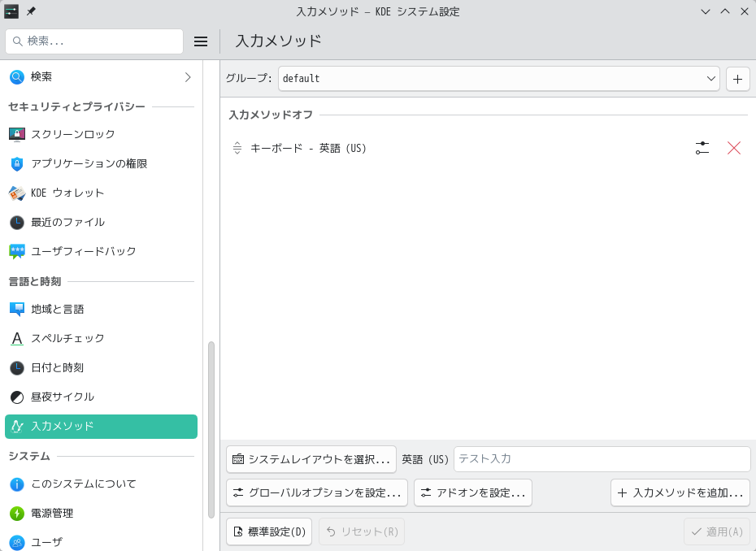Add a new group with the plus button
The height and width of the screenshot is (551, 756).
737,79
